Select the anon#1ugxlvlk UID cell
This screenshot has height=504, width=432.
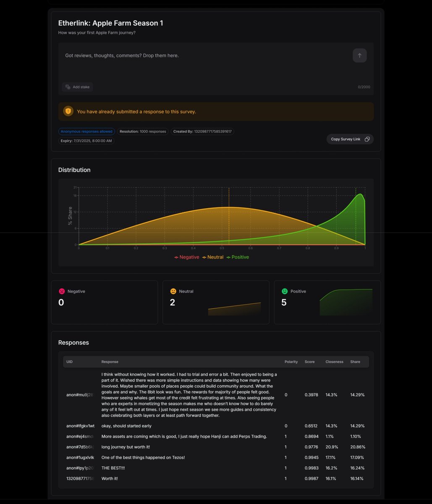[80, 457]
